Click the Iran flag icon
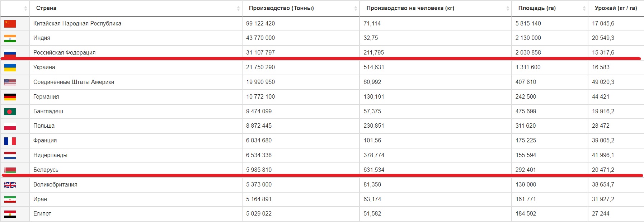Image resolution: width=644 pixels, height=222 pixels. point(10,199)
